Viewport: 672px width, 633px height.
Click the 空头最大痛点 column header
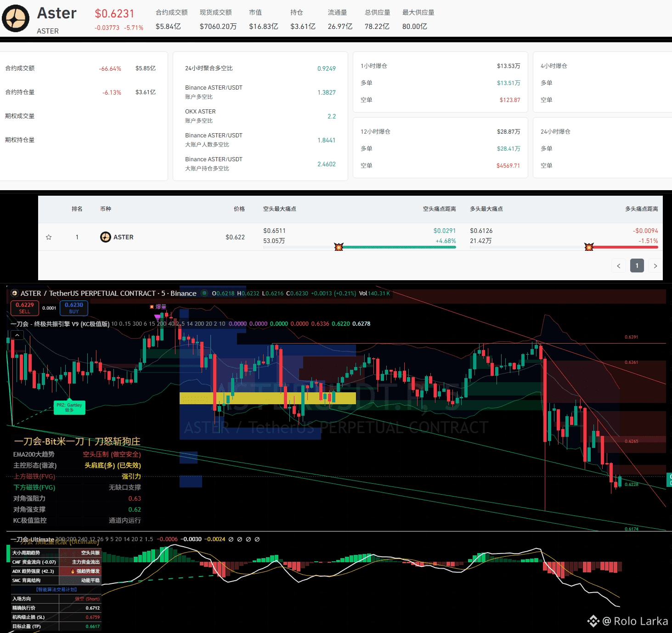[280, 209]
